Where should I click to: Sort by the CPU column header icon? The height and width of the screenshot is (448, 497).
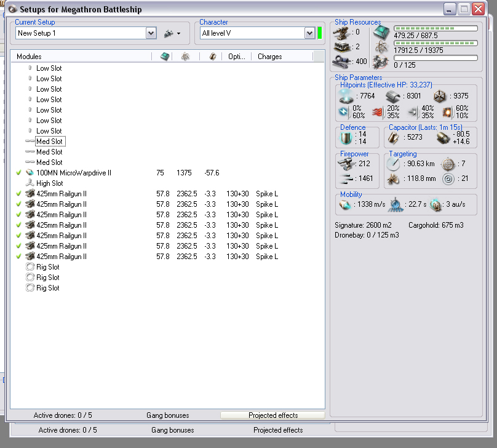point(164,57)
